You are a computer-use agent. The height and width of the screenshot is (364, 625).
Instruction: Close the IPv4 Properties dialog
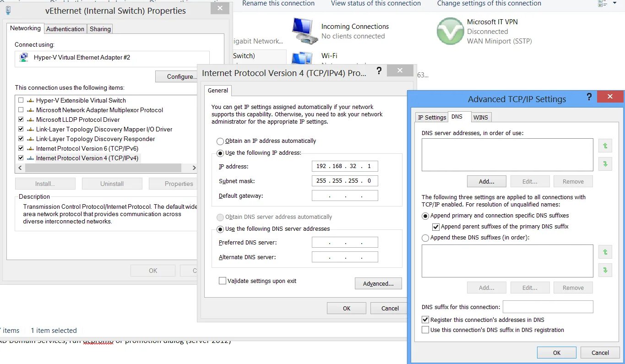(x=400, y=70)
